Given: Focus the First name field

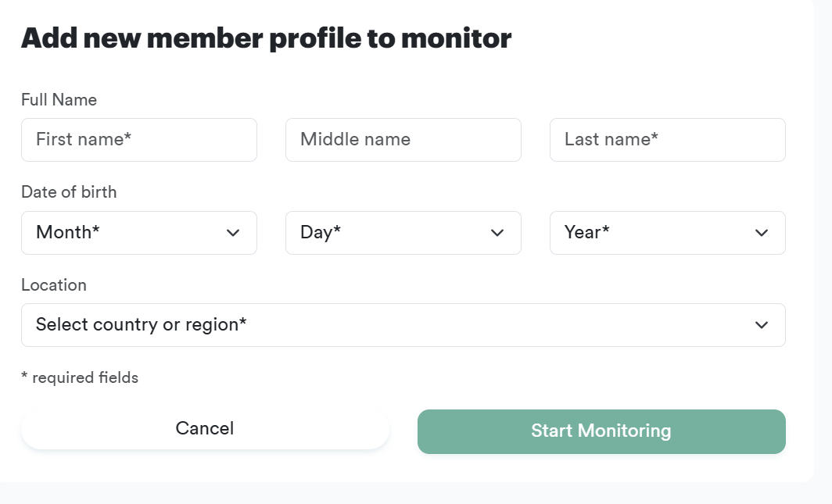Looking at the screenshot, I should (138, 140).
